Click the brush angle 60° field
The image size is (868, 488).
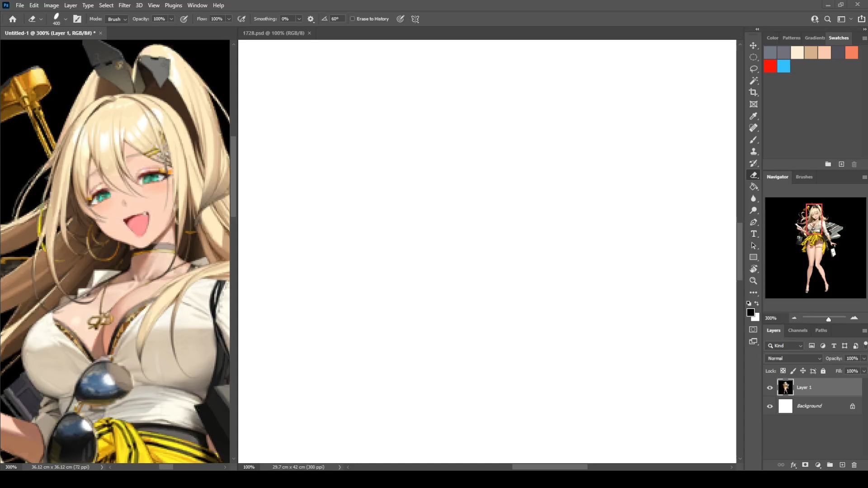tap(337, 19)
